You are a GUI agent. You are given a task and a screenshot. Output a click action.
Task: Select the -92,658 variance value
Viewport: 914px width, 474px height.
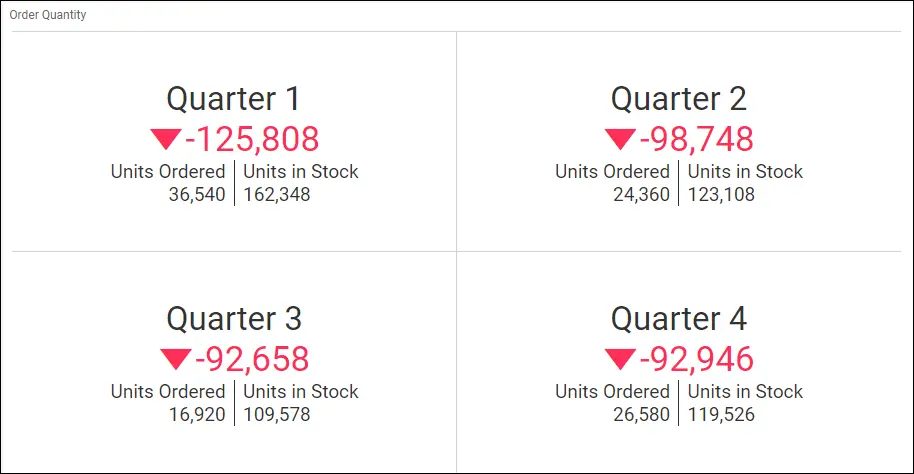pos(252,359)
